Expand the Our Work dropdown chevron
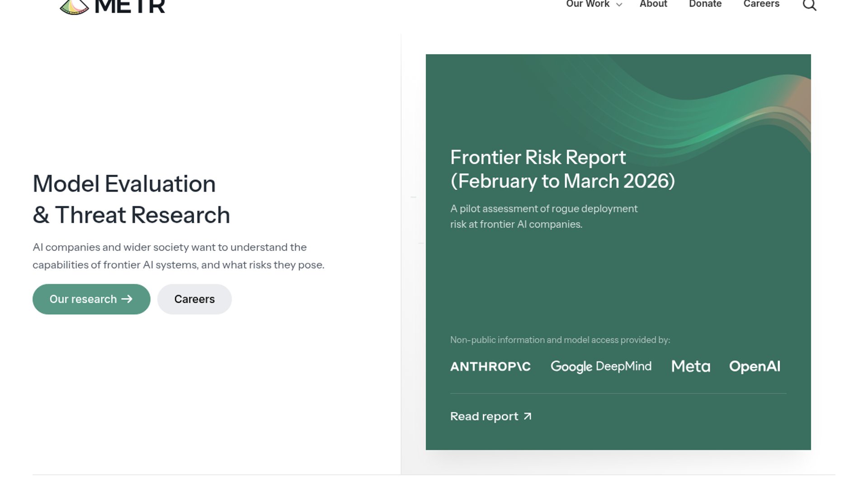The image size is (868, 488). [x=619, y=5]
